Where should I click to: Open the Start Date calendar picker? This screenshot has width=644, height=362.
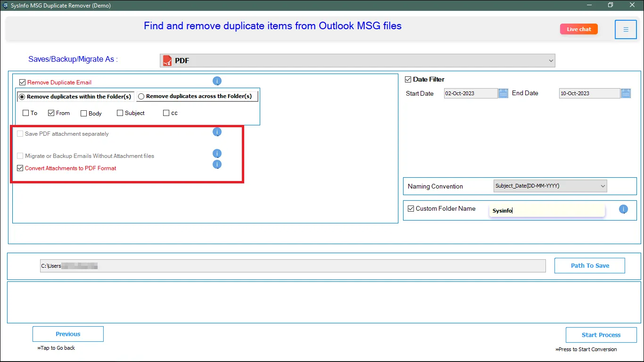(x=503, y=93)
